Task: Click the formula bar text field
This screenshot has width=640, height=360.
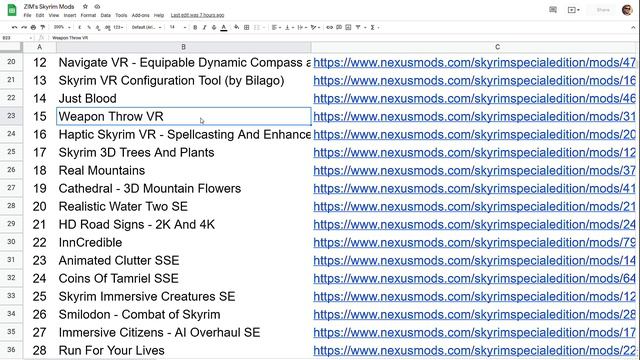Action: click(343, 38)
